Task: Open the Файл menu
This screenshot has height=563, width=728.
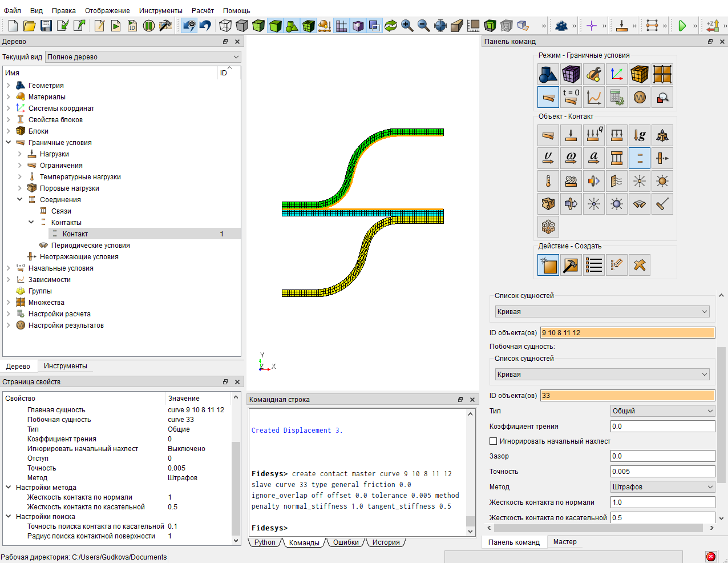Action: (12, 10)
